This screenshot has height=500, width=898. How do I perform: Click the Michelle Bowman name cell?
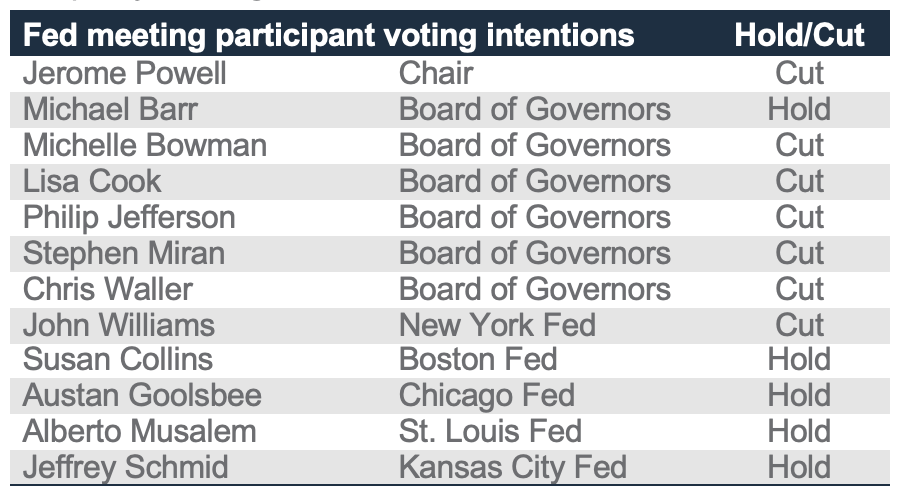[145, 145]
